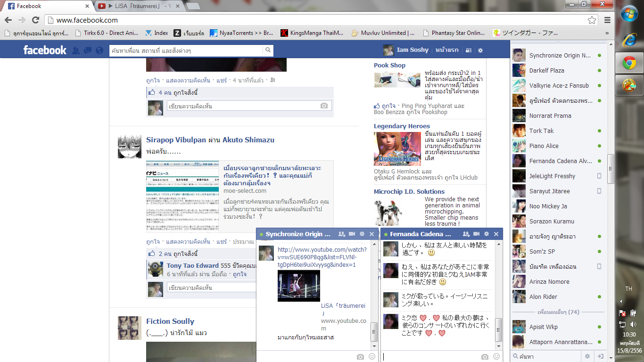Add friends to Fernanda Cadena chat
Screen dimensions: 644x362
point(466,234)
